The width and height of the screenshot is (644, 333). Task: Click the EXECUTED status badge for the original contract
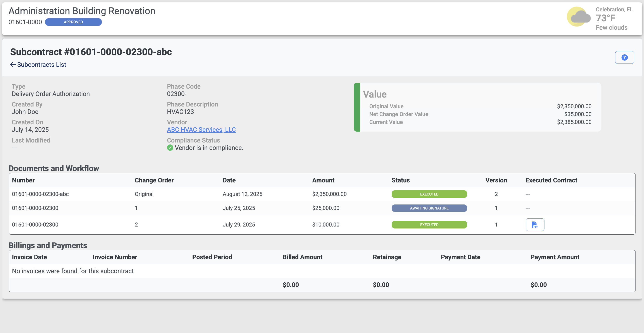coord(429,194)
